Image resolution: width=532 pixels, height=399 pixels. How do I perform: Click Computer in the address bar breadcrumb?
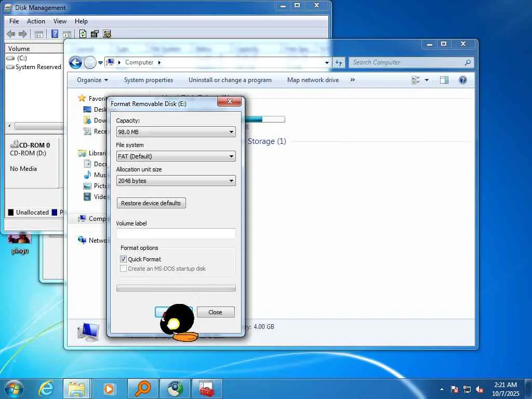[139, 62]
